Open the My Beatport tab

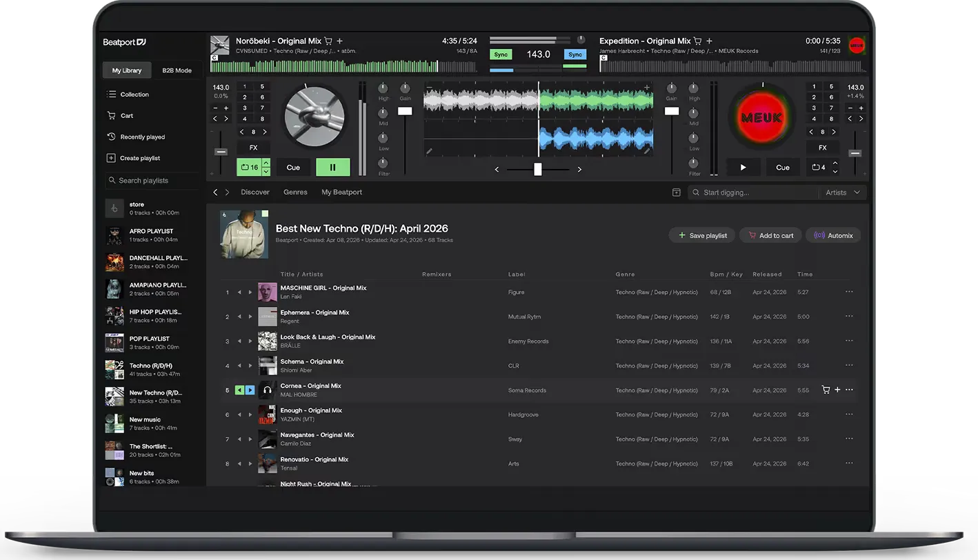[x=341, y=192]
